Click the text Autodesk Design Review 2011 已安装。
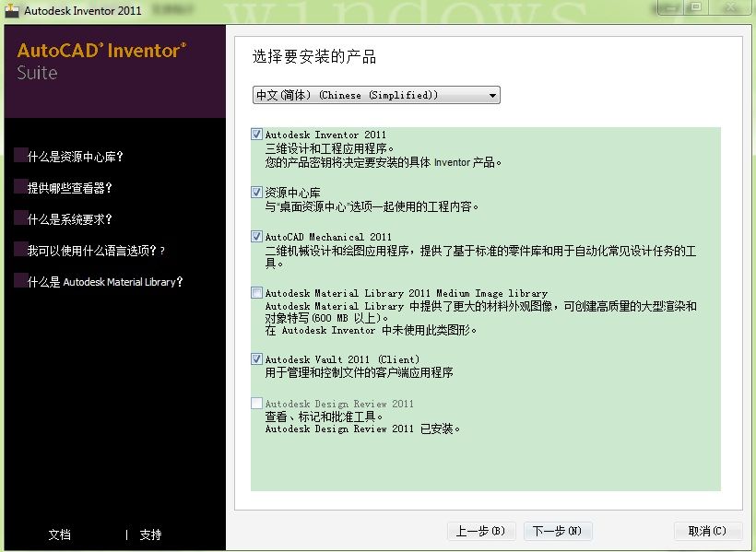 click(362, 429)
